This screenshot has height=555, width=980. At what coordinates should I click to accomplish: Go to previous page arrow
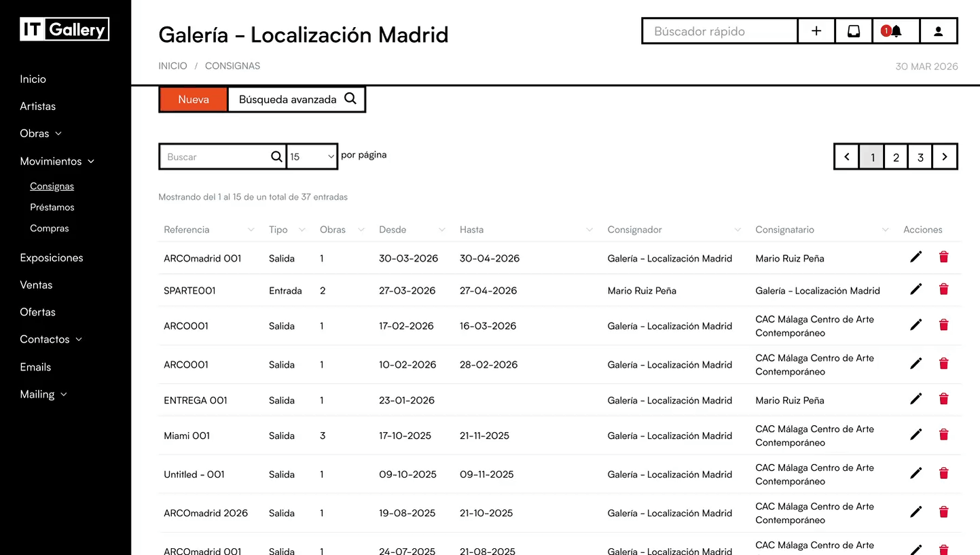(847, 157)
